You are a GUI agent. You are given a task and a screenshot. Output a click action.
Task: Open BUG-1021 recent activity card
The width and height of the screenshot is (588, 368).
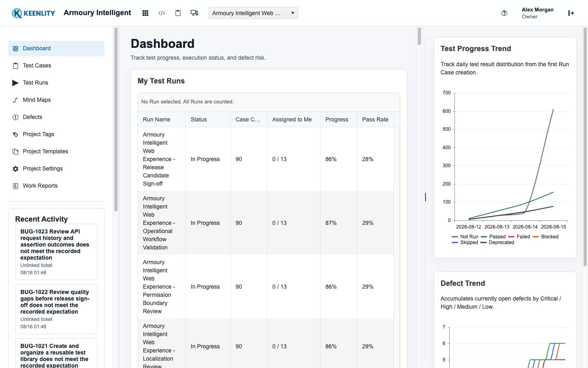(56, 353)
